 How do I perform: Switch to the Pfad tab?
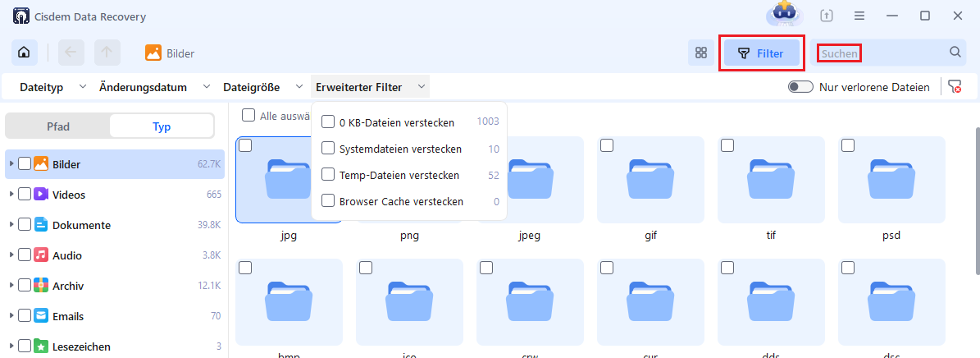coord(58,126)
